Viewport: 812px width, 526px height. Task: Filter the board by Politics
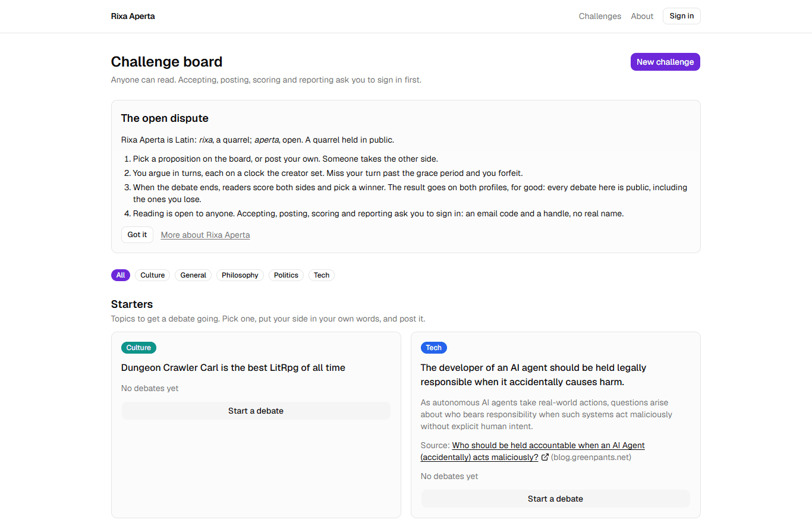pyautogui.click(x=286, y=275)
